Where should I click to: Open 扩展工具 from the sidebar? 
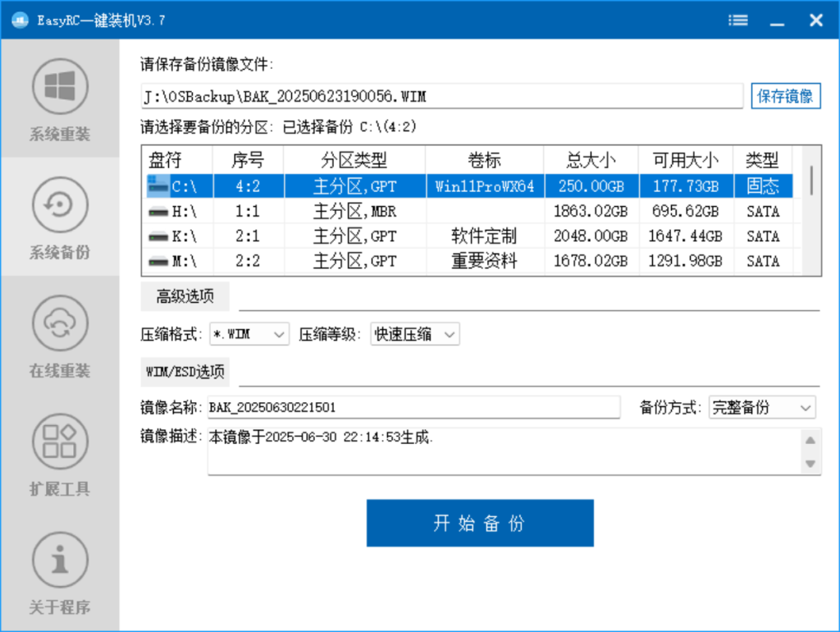pyautogui.click(x=60, y=456)
